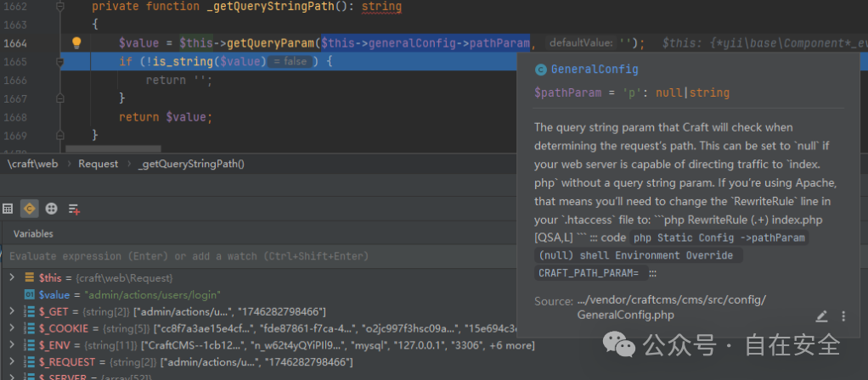Click 'CRAFT_PATH_PARAM=' code snippet in the popup
This screenshot has height=380, width=868.
pos(589,272)
